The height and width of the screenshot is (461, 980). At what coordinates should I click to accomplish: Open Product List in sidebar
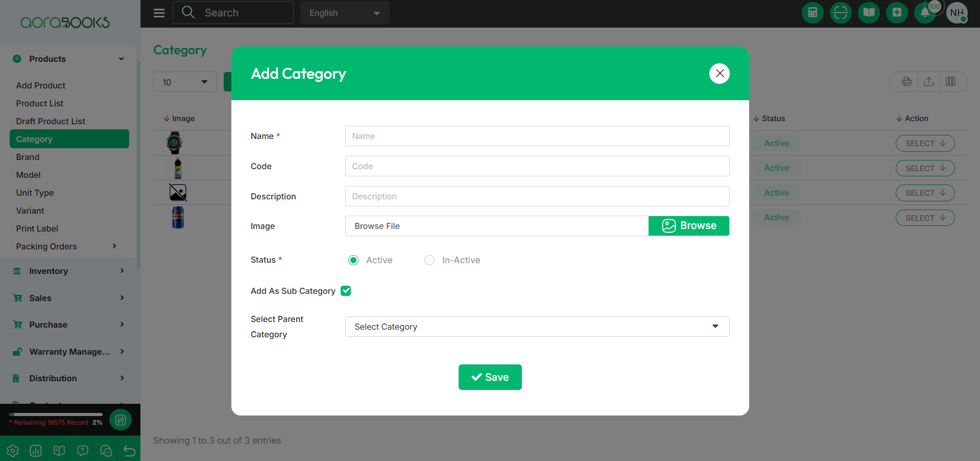(x=40, y=103)
